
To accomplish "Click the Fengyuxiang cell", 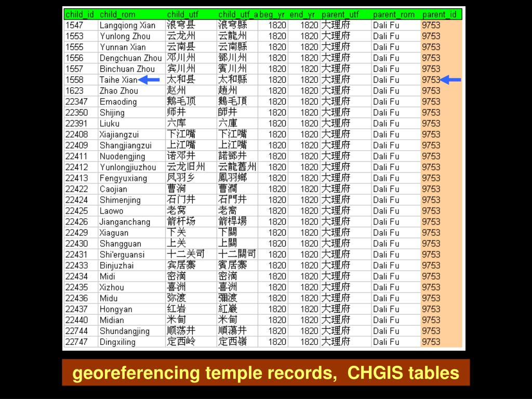I will coord(131,178).
